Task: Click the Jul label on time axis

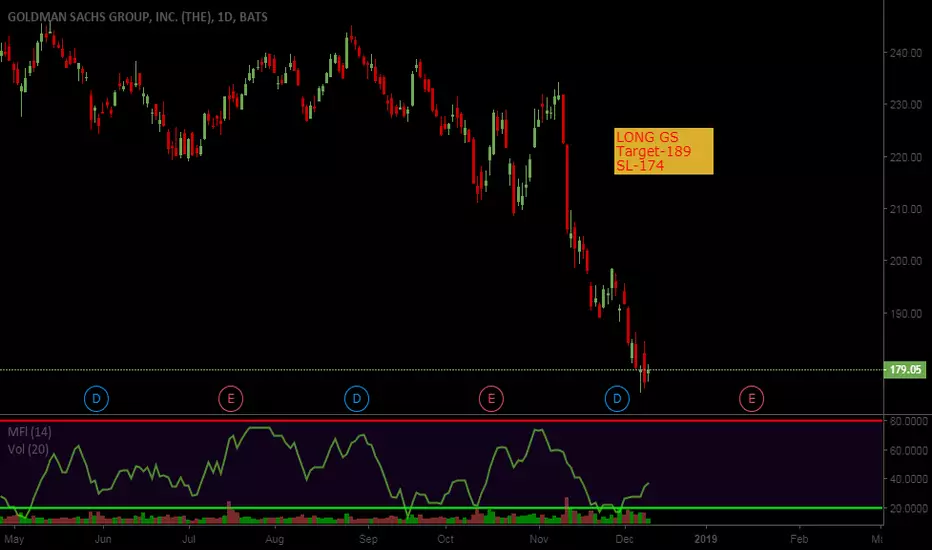Action: (x=189, y=539)
